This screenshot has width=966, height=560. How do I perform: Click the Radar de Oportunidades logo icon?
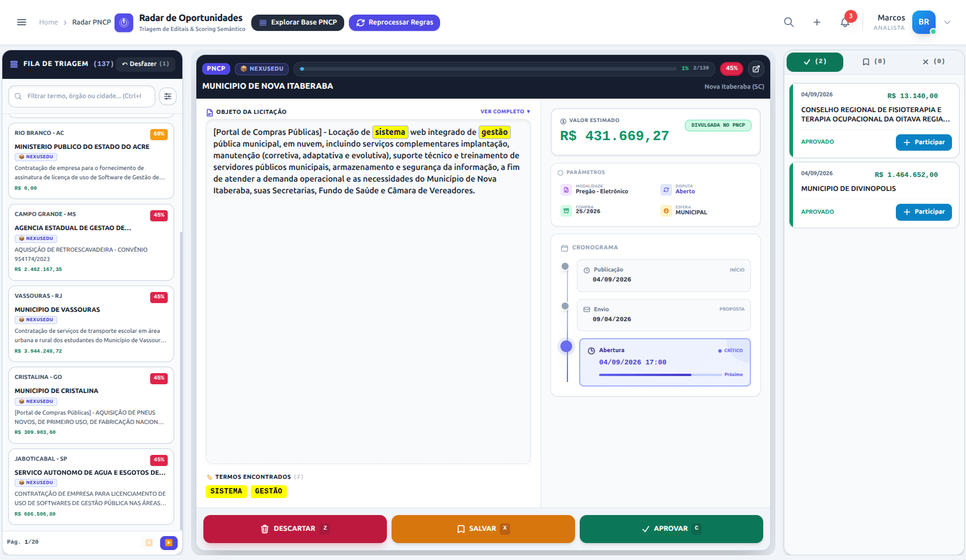[123, 23]
